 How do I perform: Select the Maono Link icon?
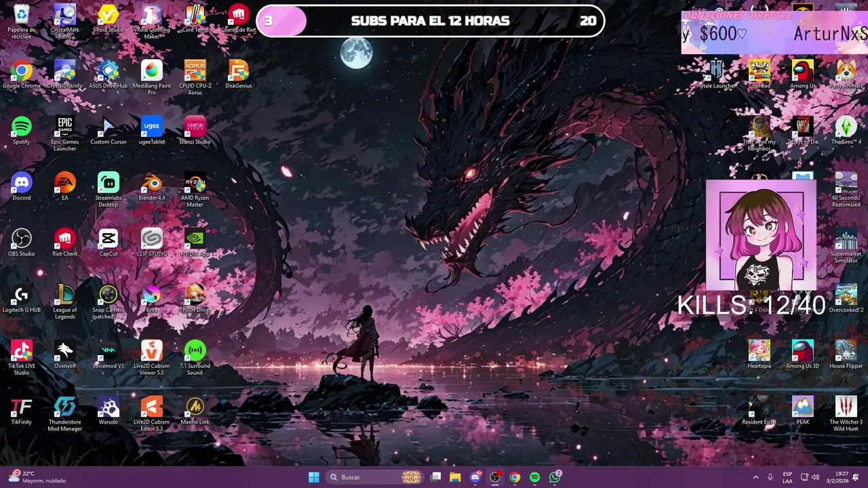click(x=195, y=407)
